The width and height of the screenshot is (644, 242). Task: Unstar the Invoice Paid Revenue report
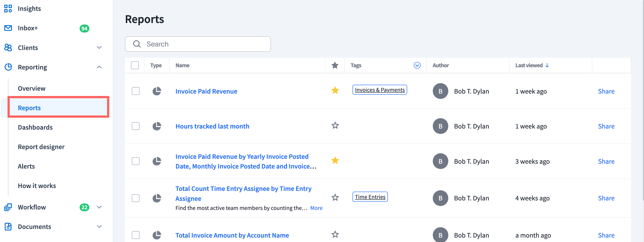click(x=335, y=90)
